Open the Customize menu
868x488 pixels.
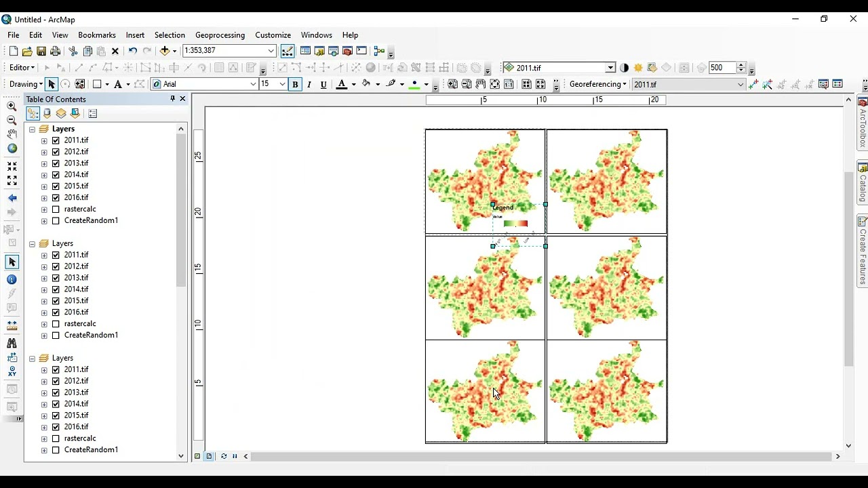click(273, 35)
